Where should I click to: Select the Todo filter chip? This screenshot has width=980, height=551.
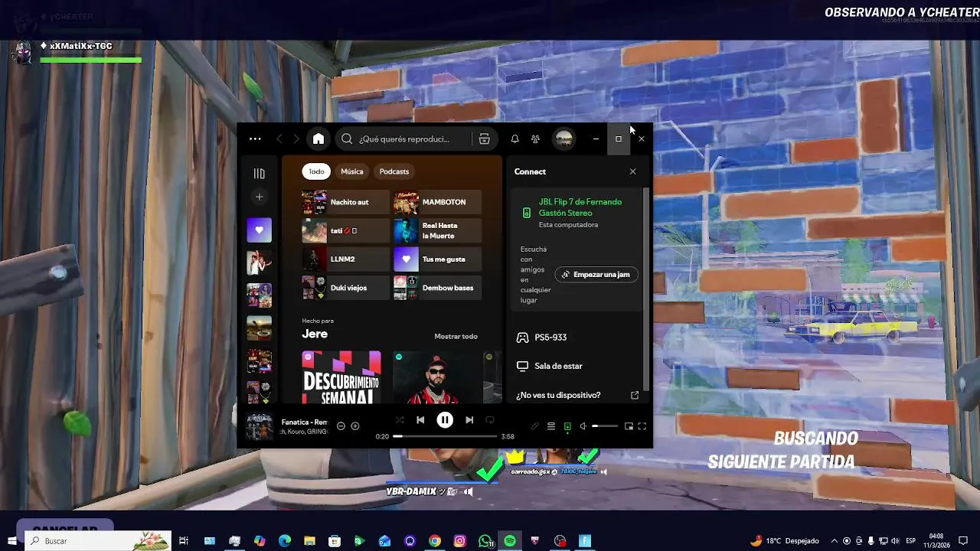[316, 171]
